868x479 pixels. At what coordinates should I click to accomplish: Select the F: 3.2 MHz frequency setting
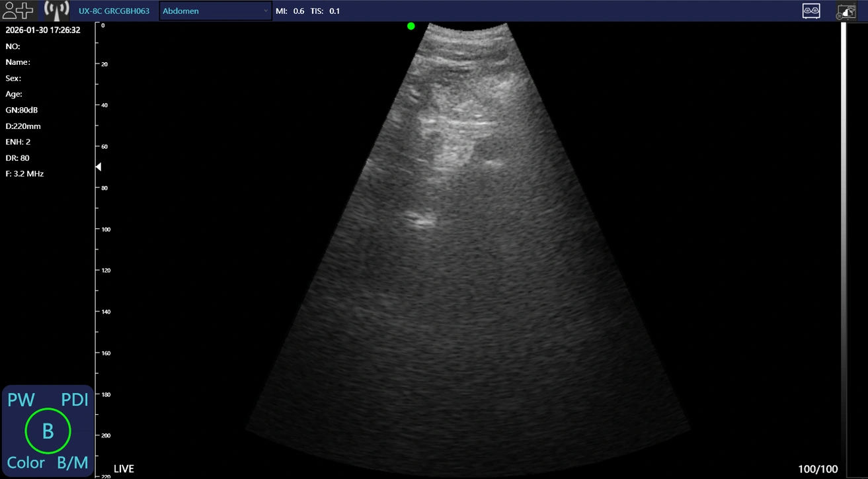24,173
